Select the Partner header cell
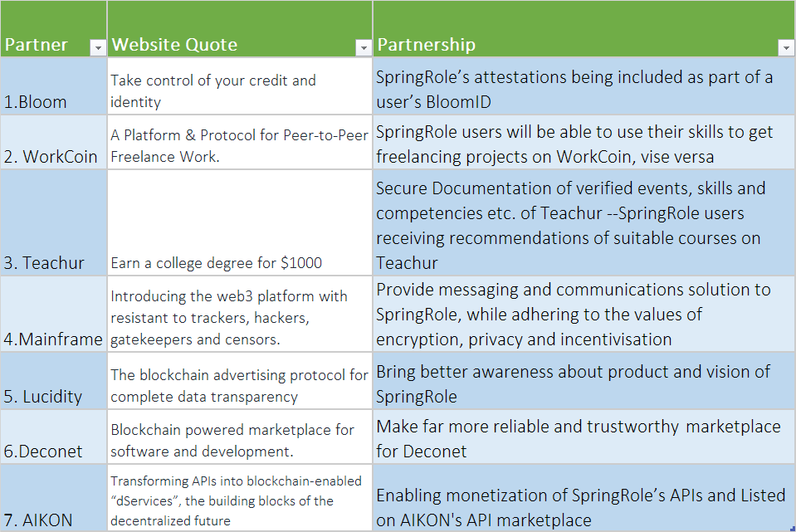796x532 pixels. tap(42, 45)
